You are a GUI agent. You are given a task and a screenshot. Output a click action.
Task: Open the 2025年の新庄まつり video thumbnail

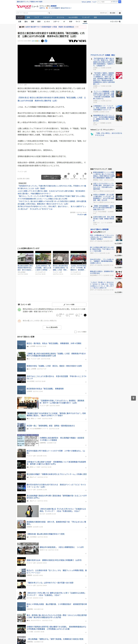click(x=78, y=257)
